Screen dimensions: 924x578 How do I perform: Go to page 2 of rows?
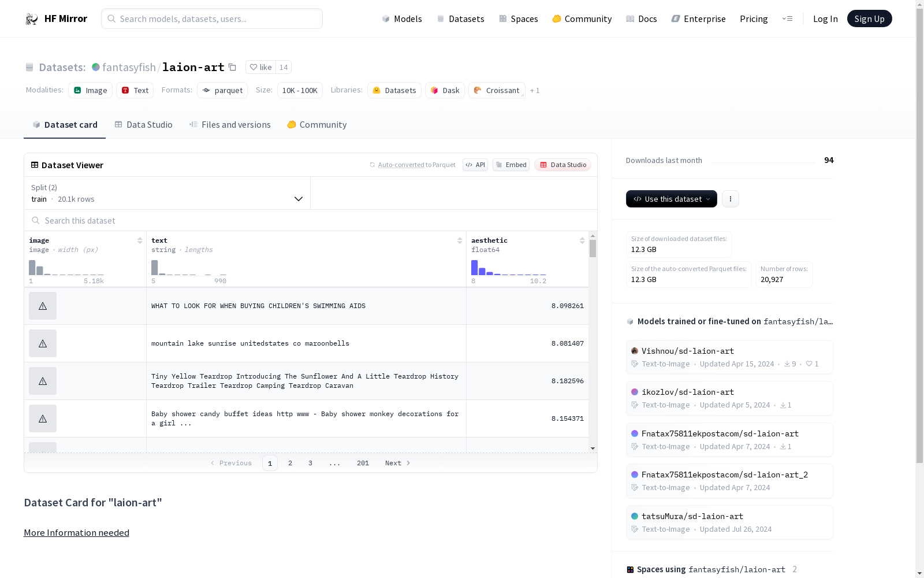click(290, 463)
